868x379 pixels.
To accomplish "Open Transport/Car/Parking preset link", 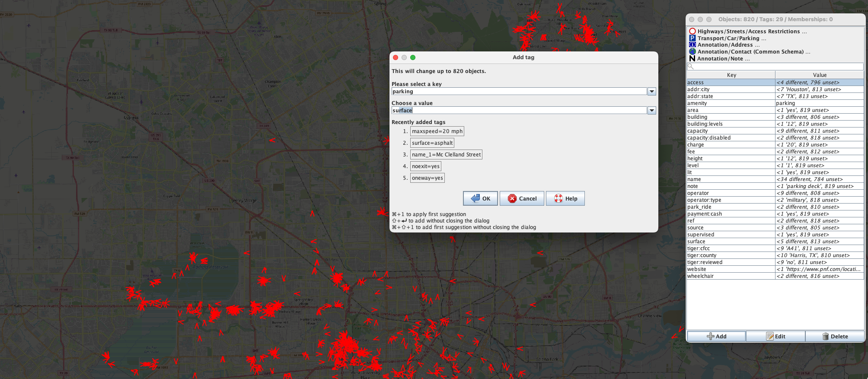I will point(731,38).
